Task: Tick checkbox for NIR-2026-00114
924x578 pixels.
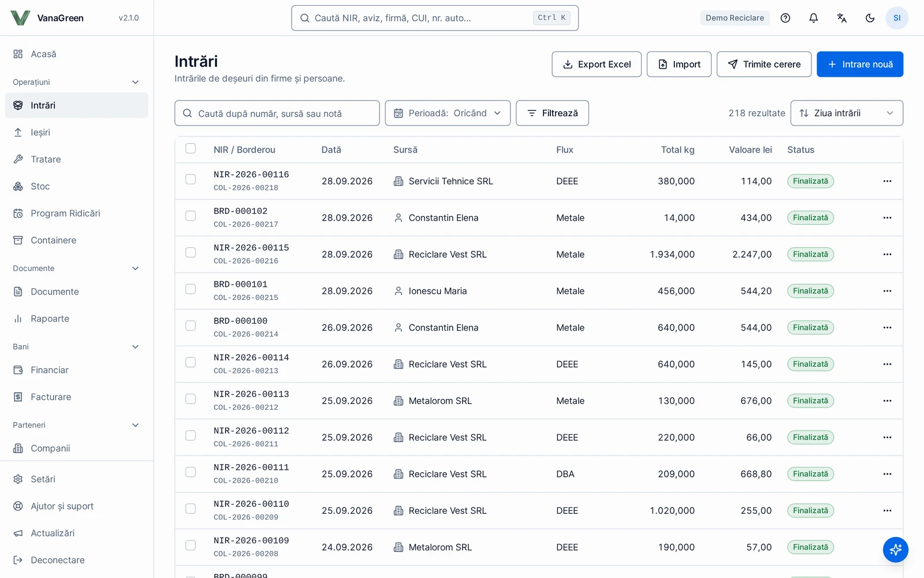Action: (x=191, y=362)
